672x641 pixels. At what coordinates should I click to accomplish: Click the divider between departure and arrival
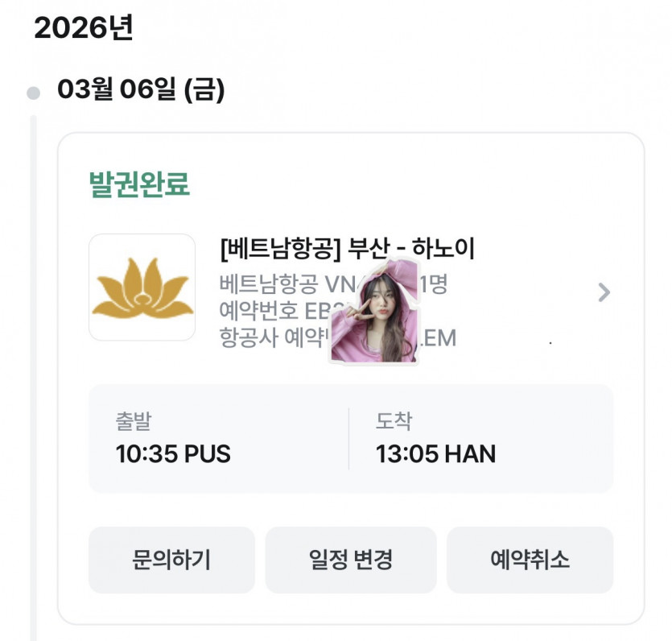pyautogui.click(x=348, y=439)
